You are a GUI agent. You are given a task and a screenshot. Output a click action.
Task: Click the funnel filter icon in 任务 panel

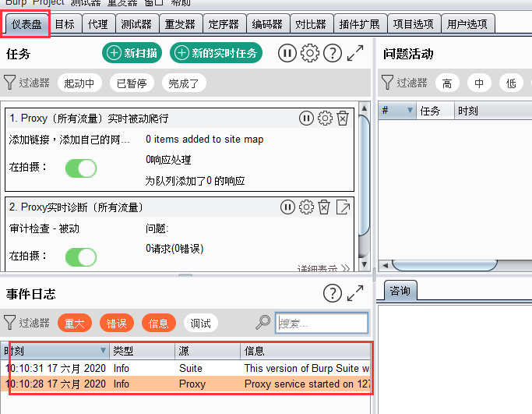coord(9,83)
